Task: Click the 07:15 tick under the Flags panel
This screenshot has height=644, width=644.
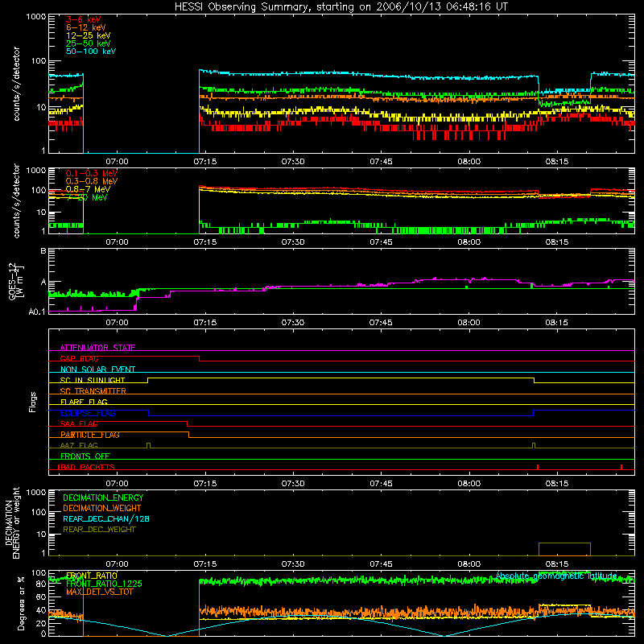Action: pos(205,484)
